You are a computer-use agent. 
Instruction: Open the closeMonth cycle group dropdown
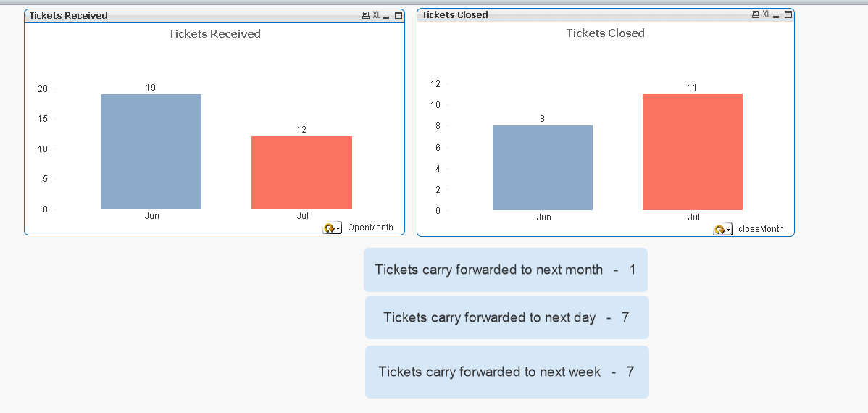click(x=722, y=229)
